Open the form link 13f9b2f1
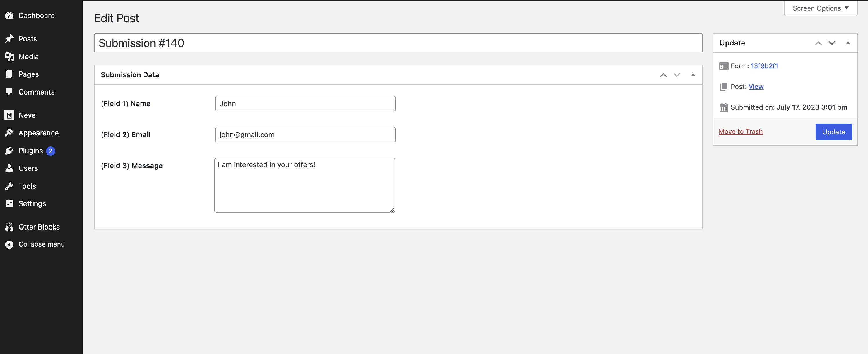 click(x=764, y=66)
